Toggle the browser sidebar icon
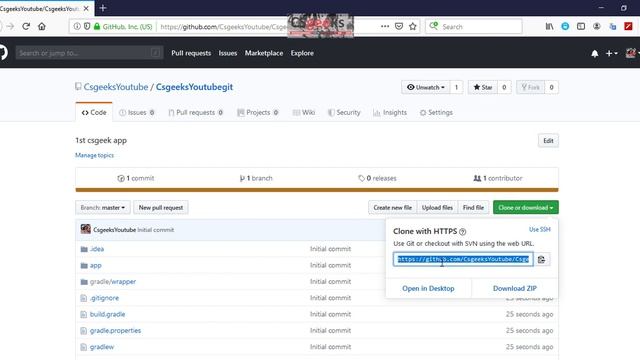This screenshot has width=640, height=360. click(581, 27)
